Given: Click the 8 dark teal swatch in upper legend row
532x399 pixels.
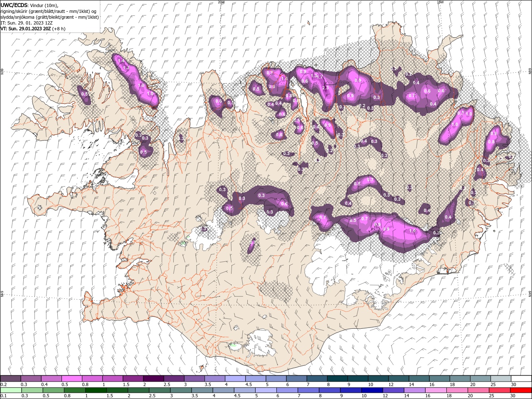Looking at the screenshot, I should click(x=337, y=379).
